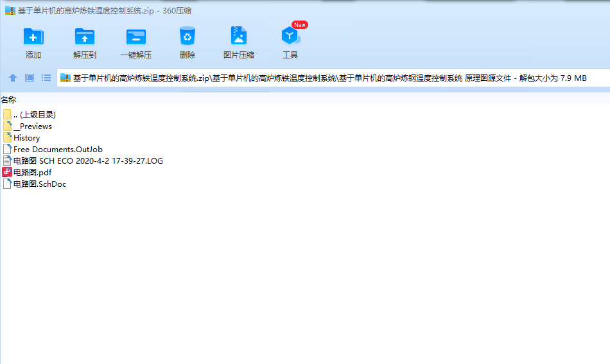
Task: Click the 添加 (Add) toolbar icon
Action: coord(33,37)
